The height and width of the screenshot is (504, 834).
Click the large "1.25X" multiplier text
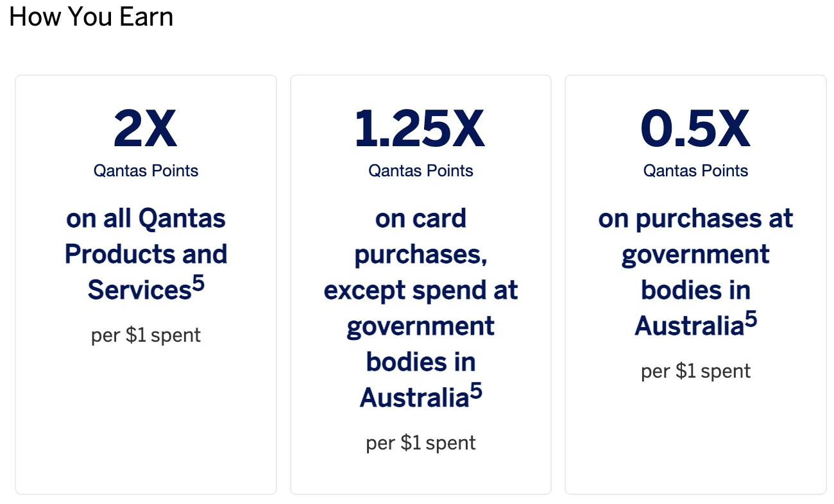pos(420,130)
